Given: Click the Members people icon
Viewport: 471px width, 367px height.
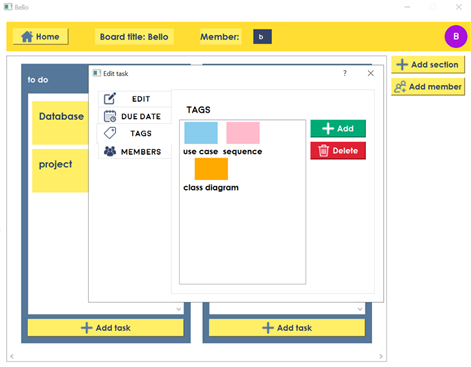Looking at the screenshot, I should tap(110, 151).
